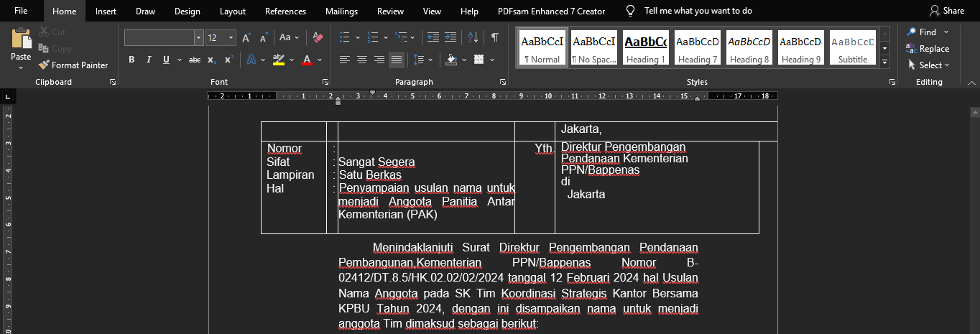980x334 pixels.
Task: Click the Tell me what you want to do box
Action: (698, 11)
